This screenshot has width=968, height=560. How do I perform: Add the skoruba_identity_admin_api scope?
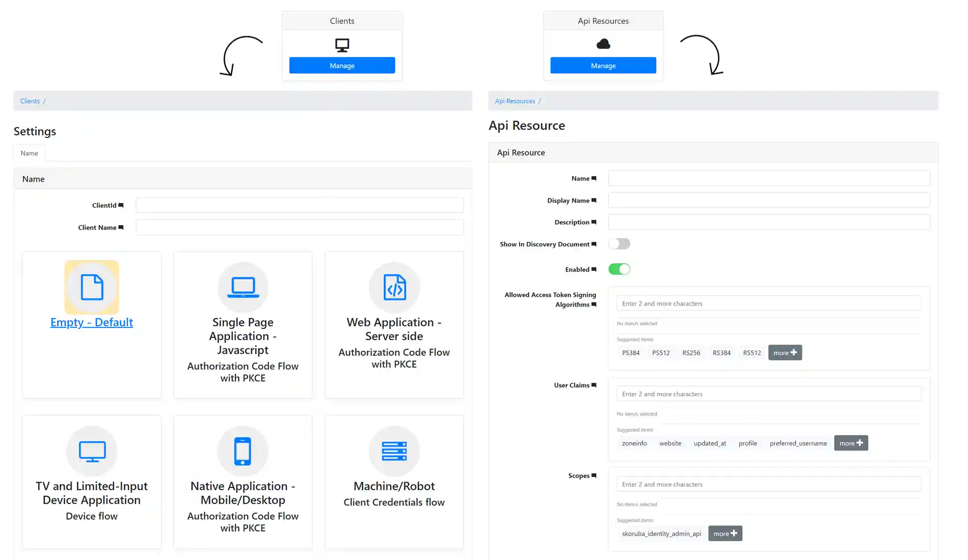point(661,533)
